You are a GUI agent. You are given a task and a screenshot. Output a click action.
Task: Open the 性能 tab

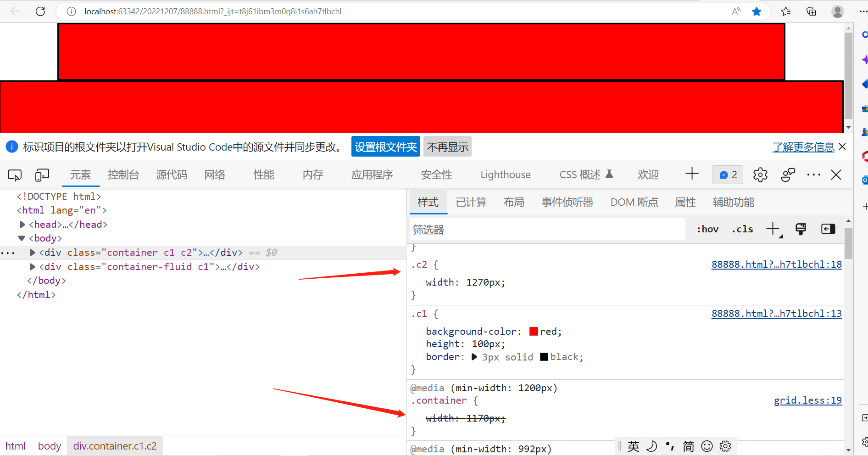(264, 175)
